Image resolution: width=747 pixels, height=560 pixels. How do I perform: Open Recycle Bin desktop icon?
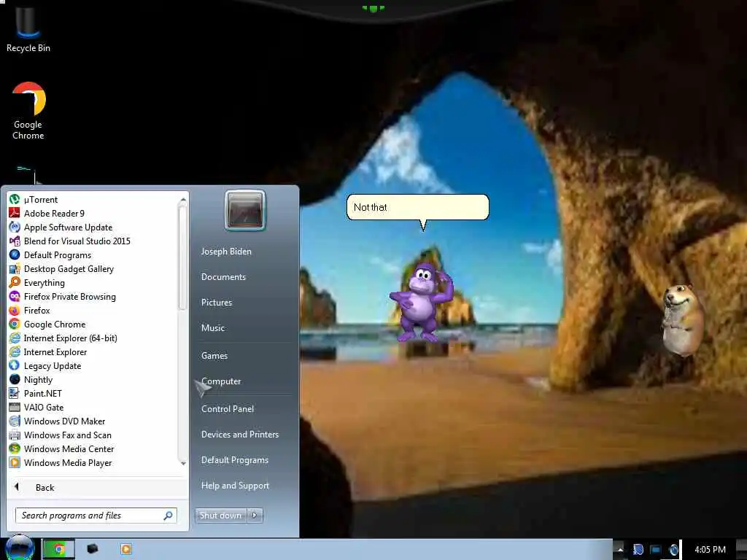click(28, 28)
